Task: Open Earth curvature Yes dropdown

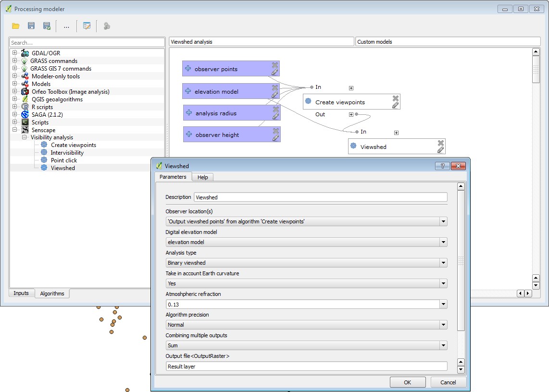Action: pyautogui.click(x=444, y=283)
